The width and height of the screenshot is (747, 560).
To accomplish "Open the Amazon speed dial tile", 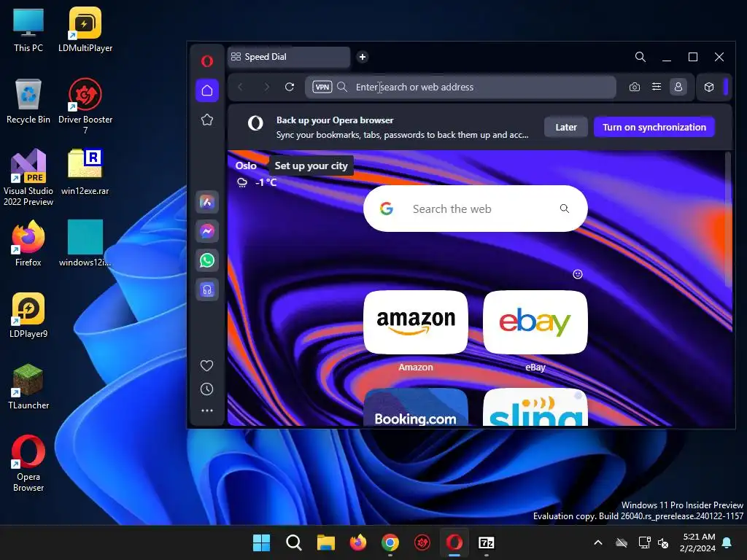I will pos(415,322).
